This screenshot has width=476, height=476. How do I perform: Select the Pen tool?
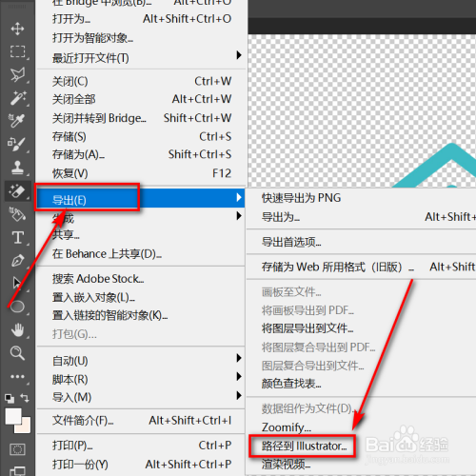pyautogui.click(x=17, y=261)
